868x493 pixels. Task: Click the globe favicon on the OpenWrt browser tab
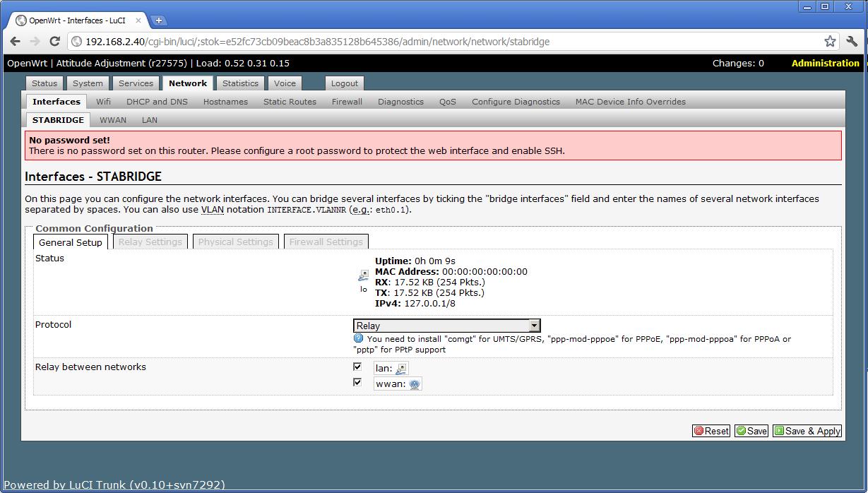(20, 20)
